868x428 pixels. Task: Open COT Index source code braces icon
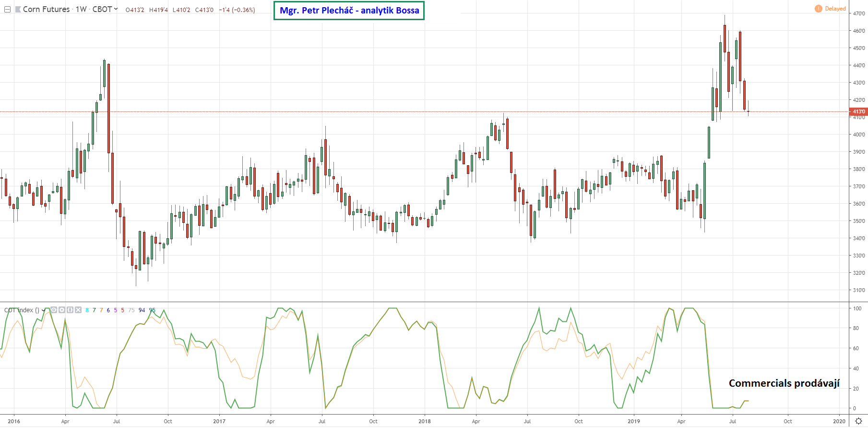click(x=70, y=310)
